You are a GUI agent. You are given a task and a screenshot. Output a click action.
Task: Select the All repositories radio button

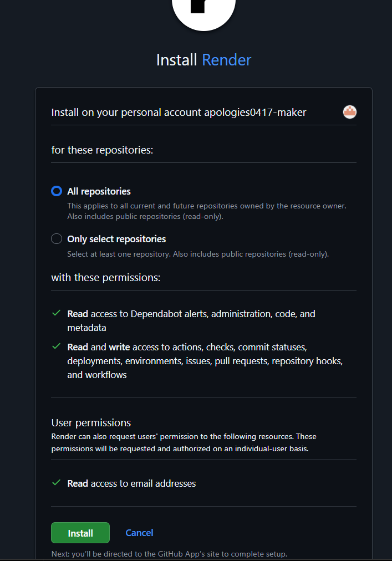tap(57, 191)
